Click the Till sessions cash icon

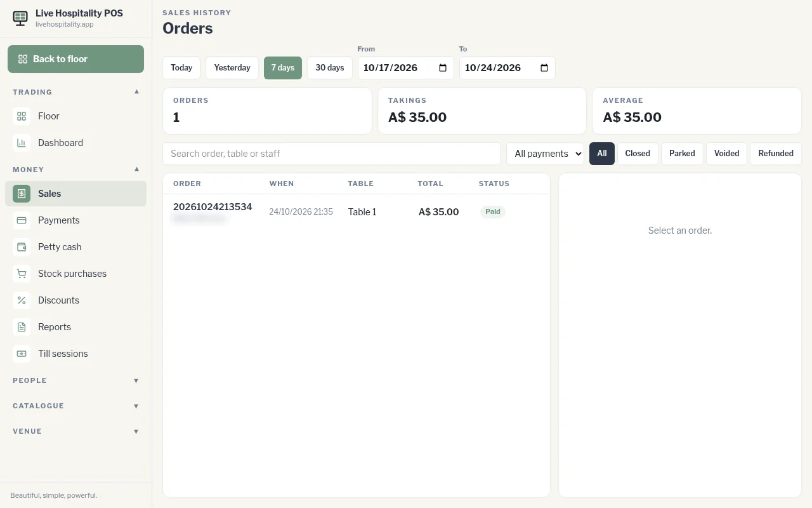pos(22,354)
